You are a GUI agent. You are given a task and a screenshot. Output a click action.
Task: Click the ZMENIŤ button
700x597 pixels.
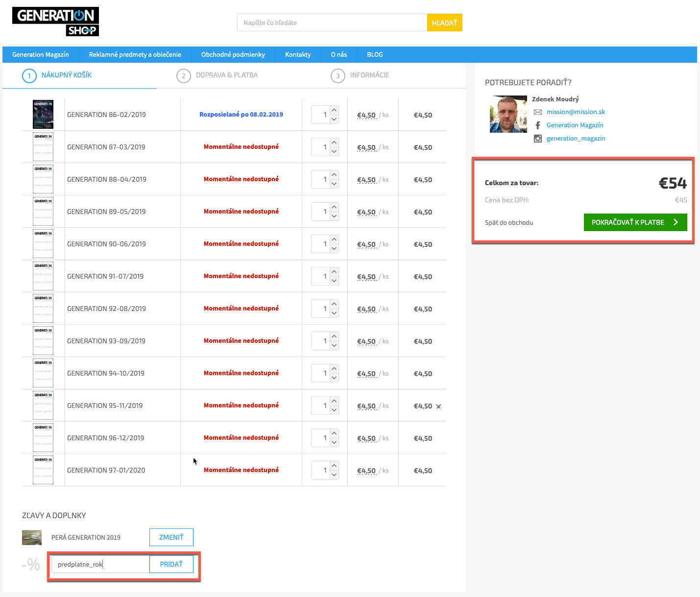point(171,537)
